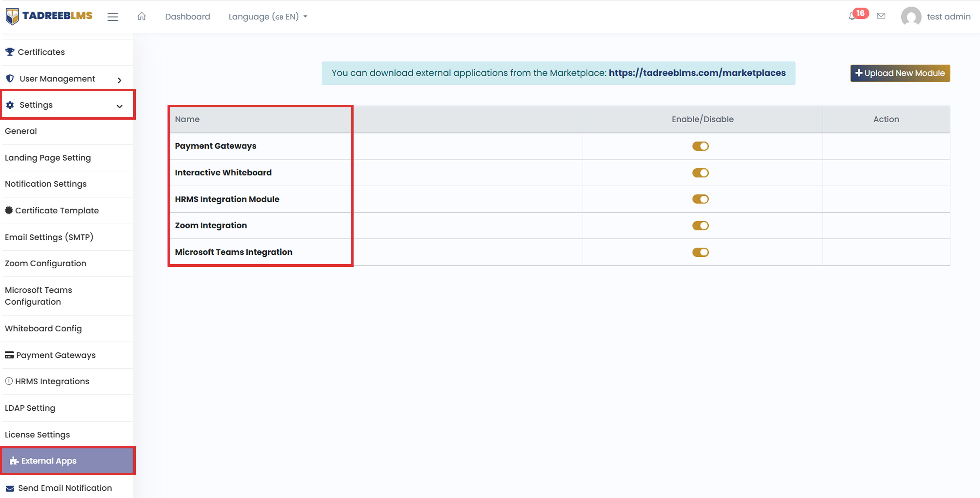
Task: Click the Payment Gateways card icon
Action: click(9, 355)
